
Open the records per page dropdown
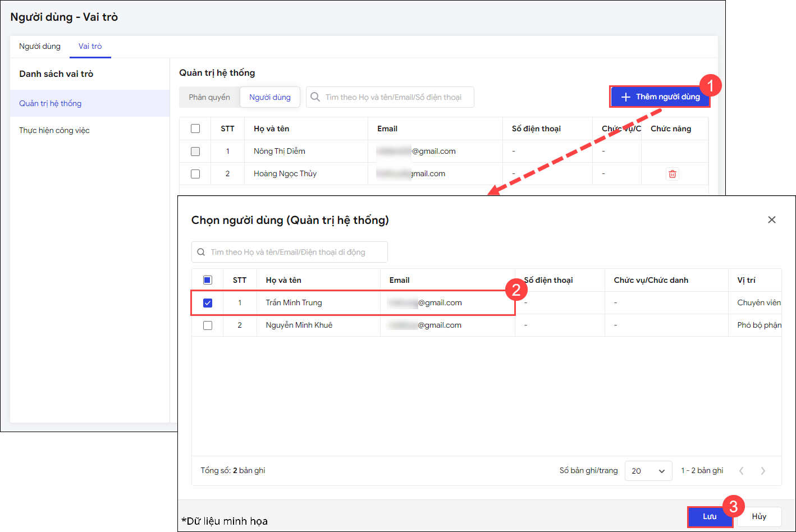pos(648,471)
